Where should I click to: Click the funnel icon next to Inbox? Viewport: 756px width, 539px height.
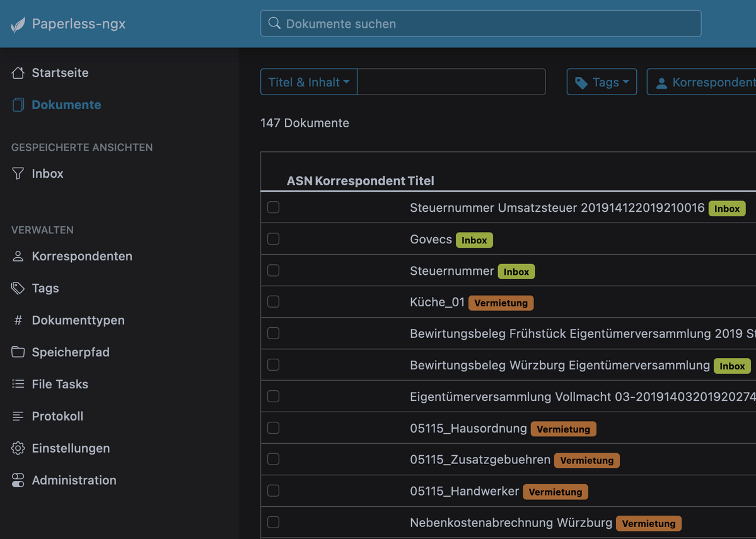point(18,173)
